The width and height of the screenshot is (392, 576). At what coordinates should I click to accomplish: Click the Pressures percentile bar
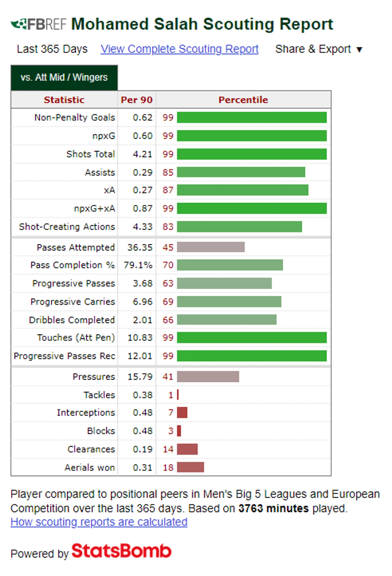(x=208, y=377)
